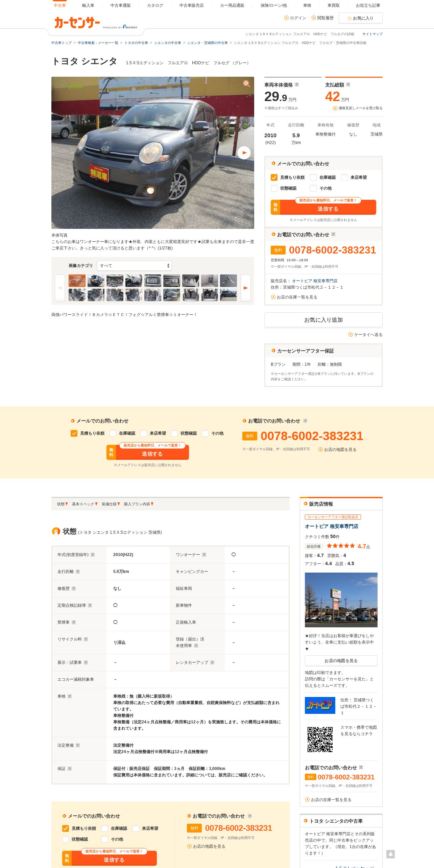Click the help icon next to レンタカーアップ

tap(212, 662)
